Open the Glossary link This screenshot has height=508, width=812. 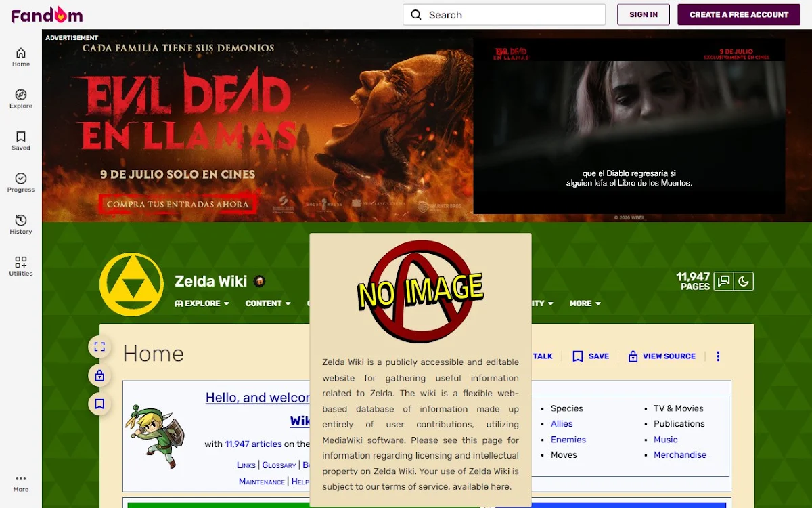click(279, 465)
